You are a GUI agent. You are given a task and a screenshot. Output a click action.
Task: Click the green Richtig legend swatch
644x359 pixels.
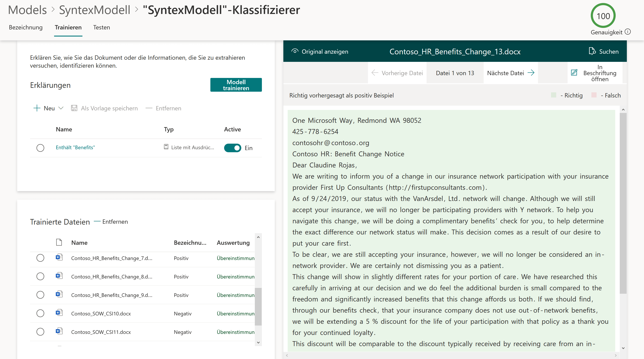(x=553, y=95)
